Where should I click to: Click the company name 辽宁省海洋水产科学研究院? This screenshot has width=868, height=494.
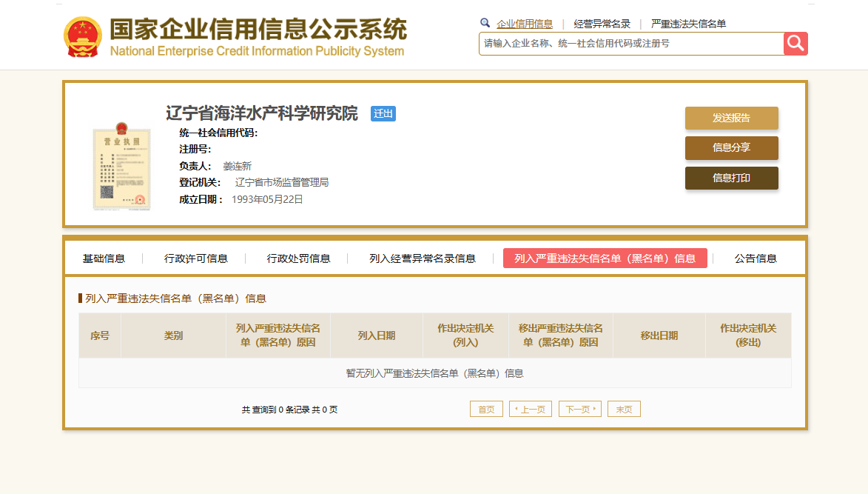262,113
